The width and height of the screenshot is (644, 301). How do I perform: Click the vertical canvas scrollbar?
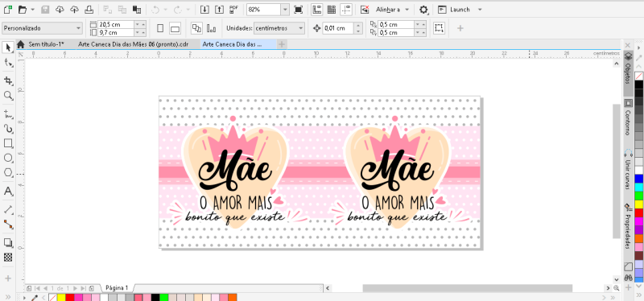[617, 171]
